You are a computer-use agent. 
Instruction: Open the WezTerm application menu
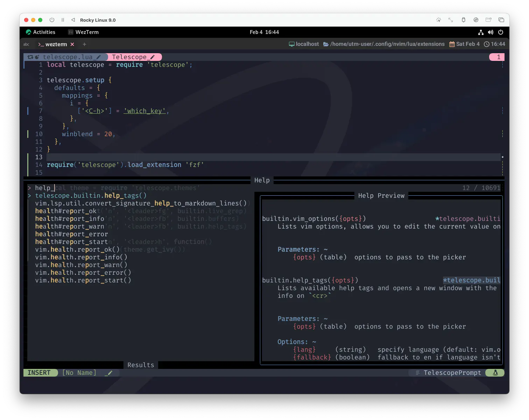pos(83,32)
